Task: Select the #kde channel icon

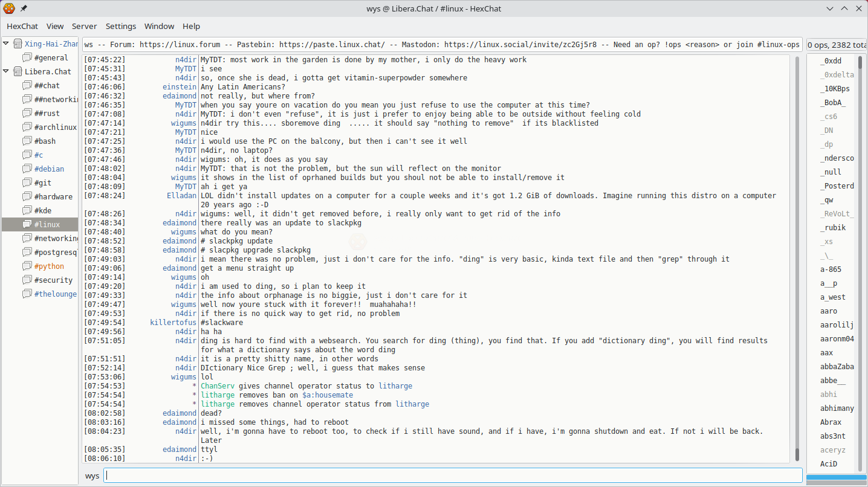Action: (27, 210)
